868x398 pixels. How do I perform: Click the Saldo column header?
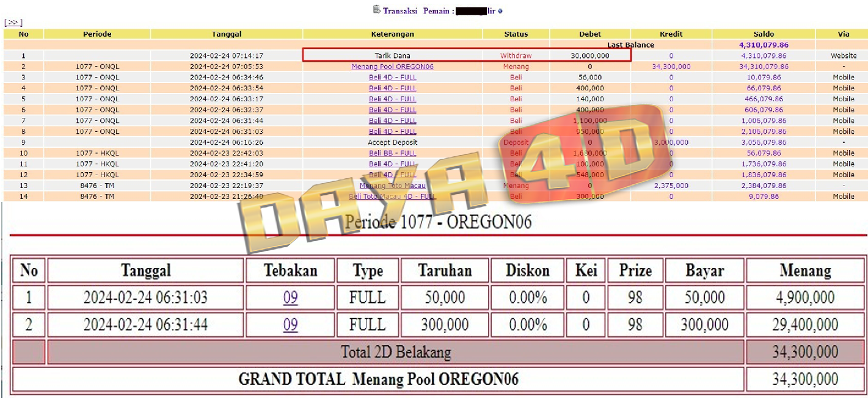[x=763, y=34]
